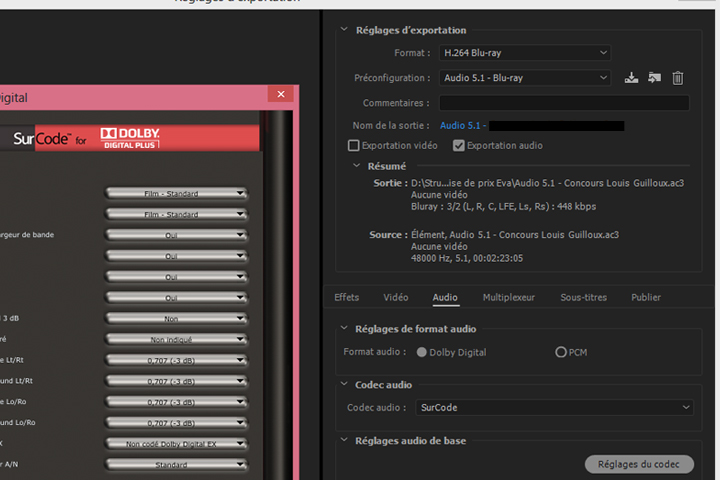Choose the Dolby Digital radio button
This screenshot has width=720, height=480.
[422, 352]
